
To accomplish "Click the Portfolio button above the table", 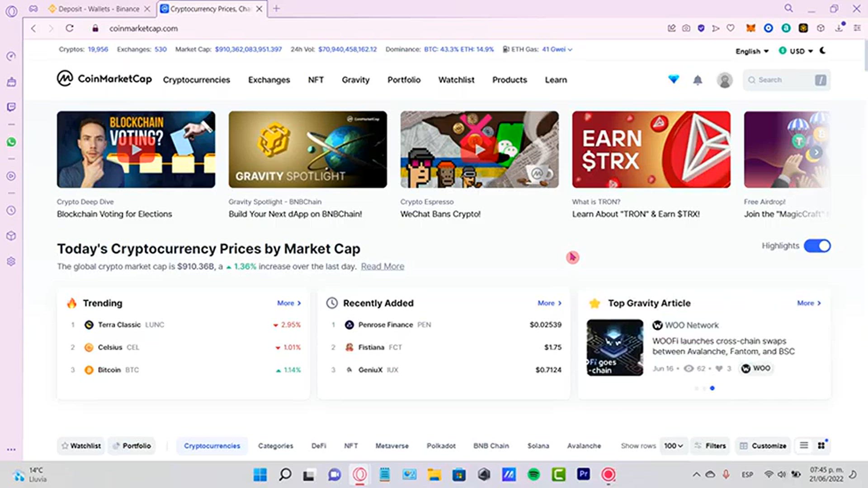I will 132,446.
